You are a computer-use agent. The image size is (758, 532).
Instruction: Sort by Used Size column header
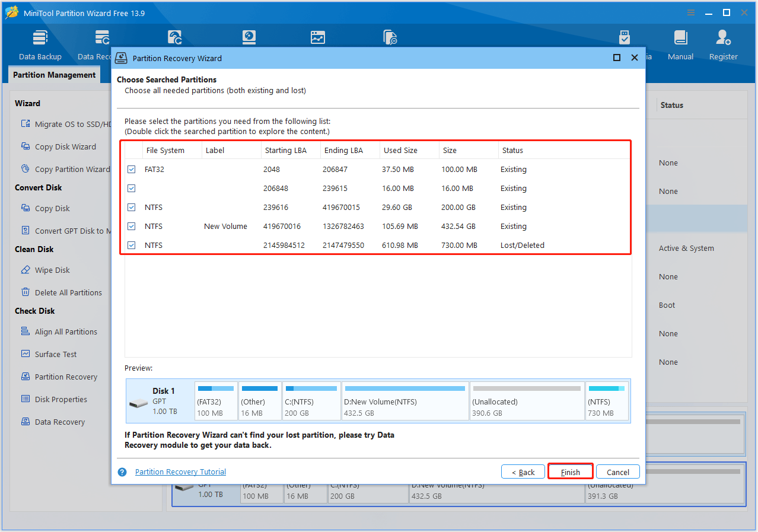(x=409, y=151)
